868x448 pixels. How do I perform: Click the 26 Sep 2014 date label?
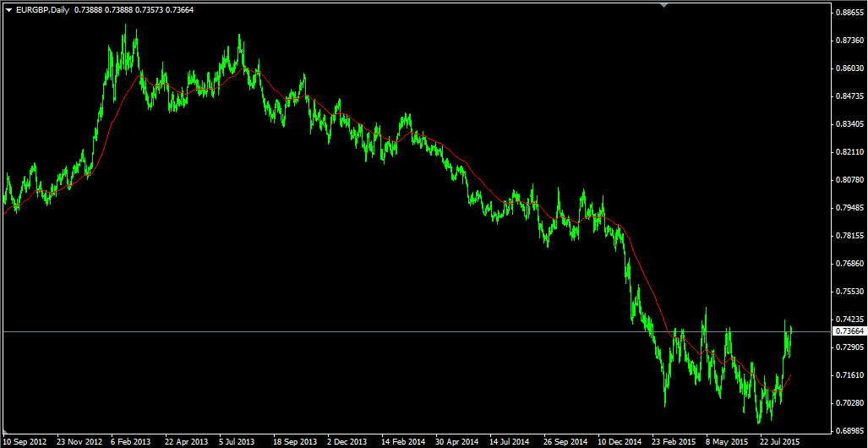pyautogui.click(x=565, y=442)
